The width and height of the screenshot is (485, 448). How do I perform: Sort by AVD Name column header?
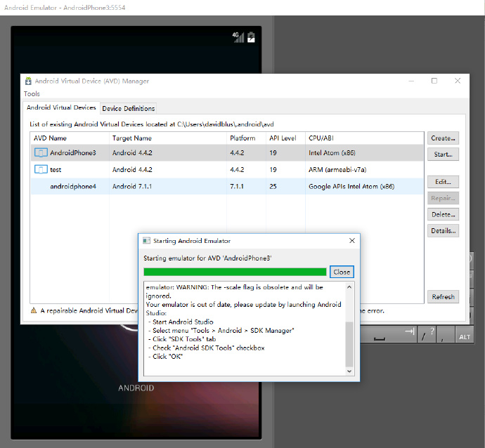[70, 138]
